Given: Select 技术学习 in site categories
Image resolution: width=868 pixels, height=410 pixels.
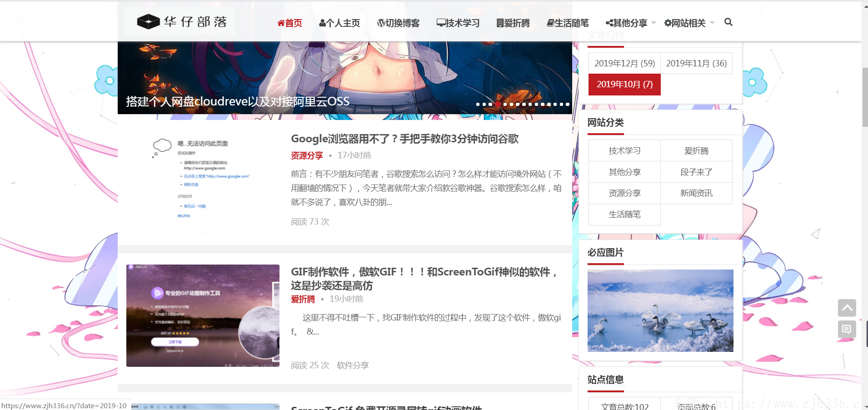Looking at the screenshot, I should (624, 150).
